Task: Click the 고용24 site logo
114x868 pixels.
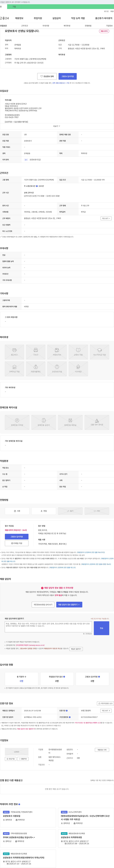Action: pyautogui.click(x=4, y=18)
